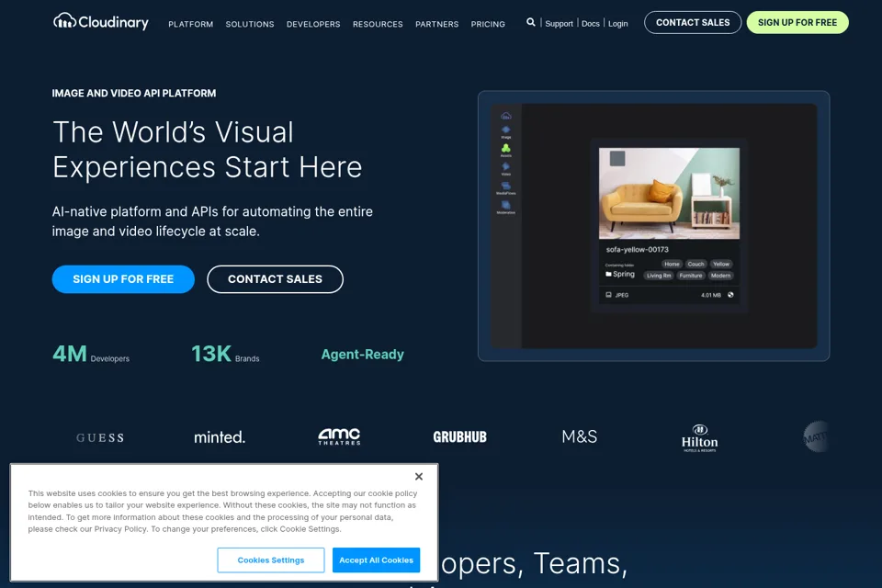The image size is (882, 588).
Task: Click the Spring folder icon
Action: (x=608, y=274)
